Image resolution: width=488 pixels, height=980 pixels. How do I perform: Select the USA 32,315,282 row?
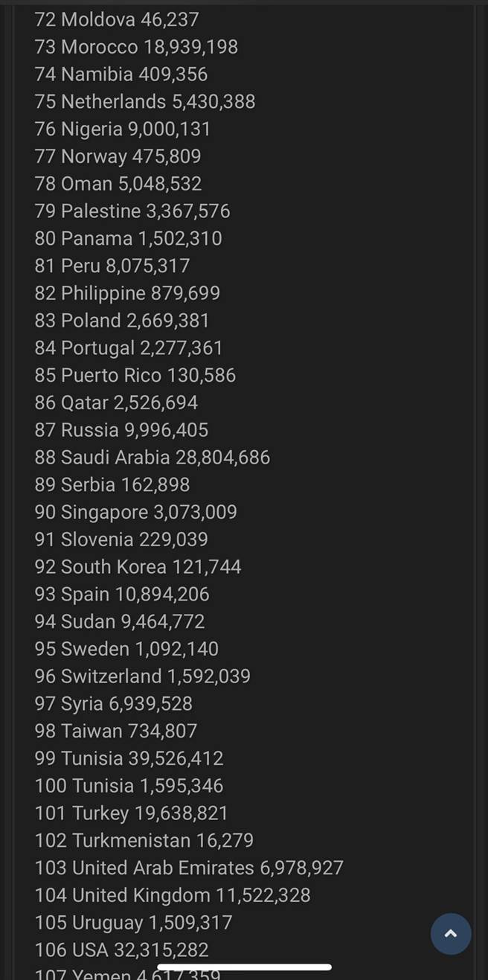tap(122, 950)
